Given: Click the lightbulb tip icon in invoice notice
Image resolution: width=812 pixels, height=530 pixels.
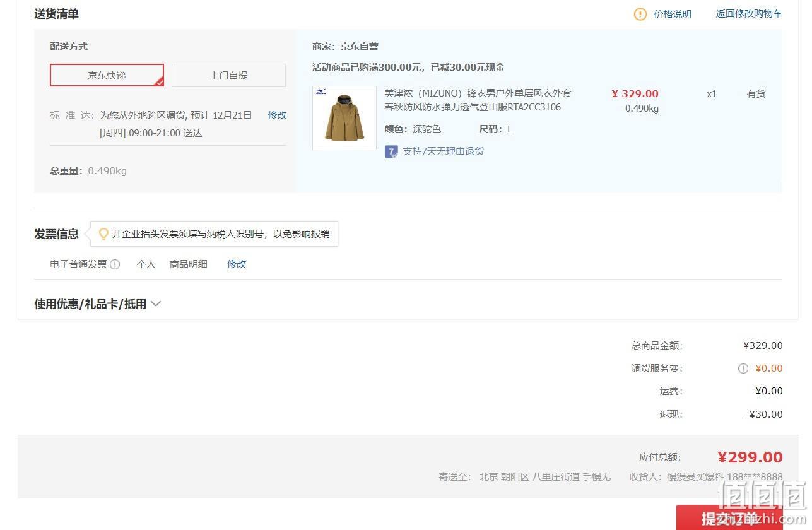Looking at the screenshot, I should [103, 234].
